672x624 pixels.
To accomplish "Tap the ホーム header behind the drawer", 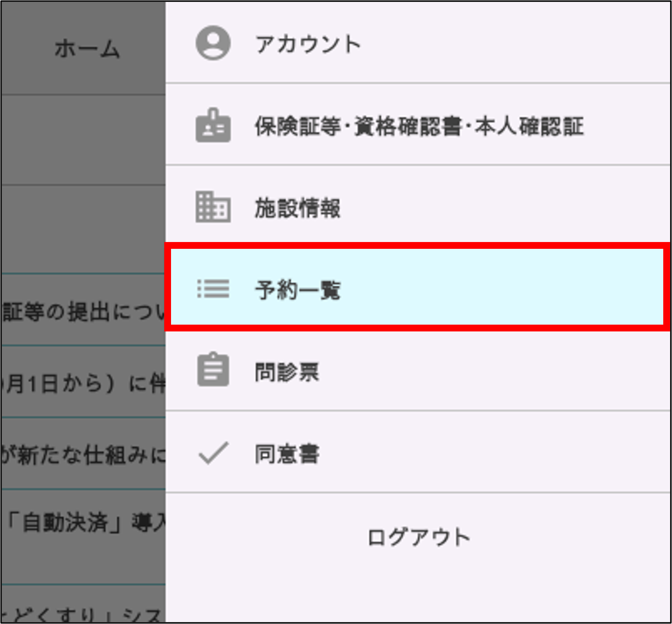I will coord(86,49).
